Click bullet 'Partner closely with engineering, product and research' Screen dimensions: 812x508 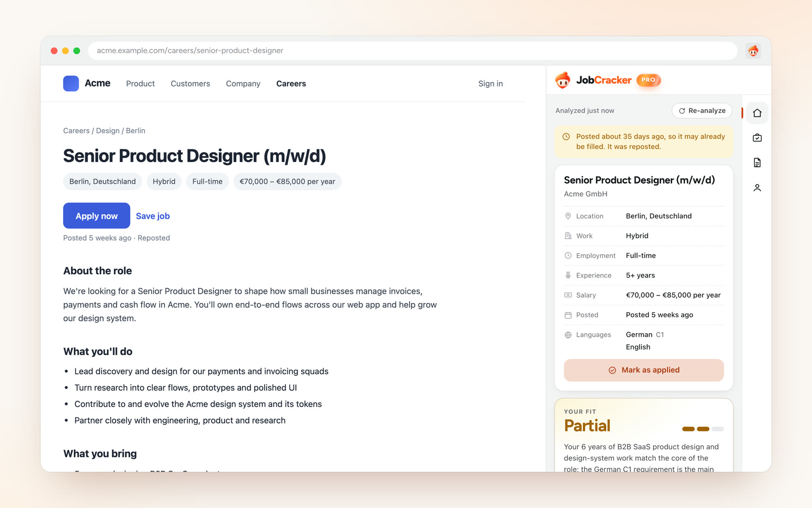[x=180, y=420]
